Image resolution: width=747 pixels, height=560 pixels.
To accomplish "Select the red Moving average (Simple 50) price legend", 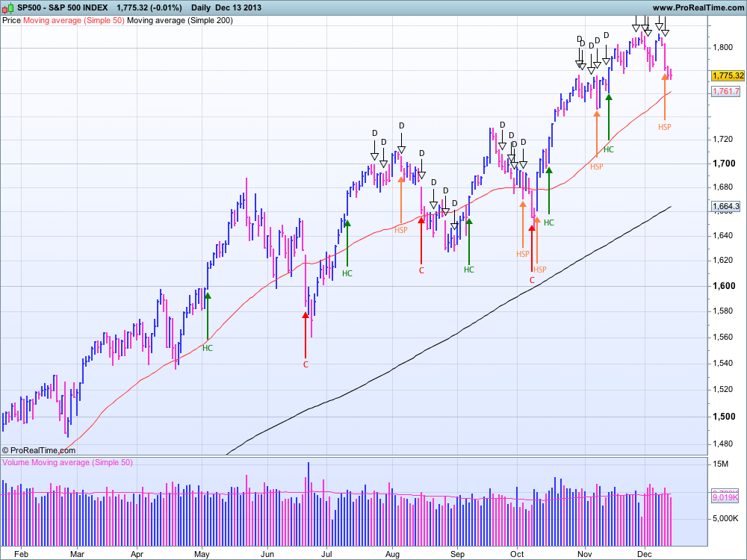I will (74, 20).
